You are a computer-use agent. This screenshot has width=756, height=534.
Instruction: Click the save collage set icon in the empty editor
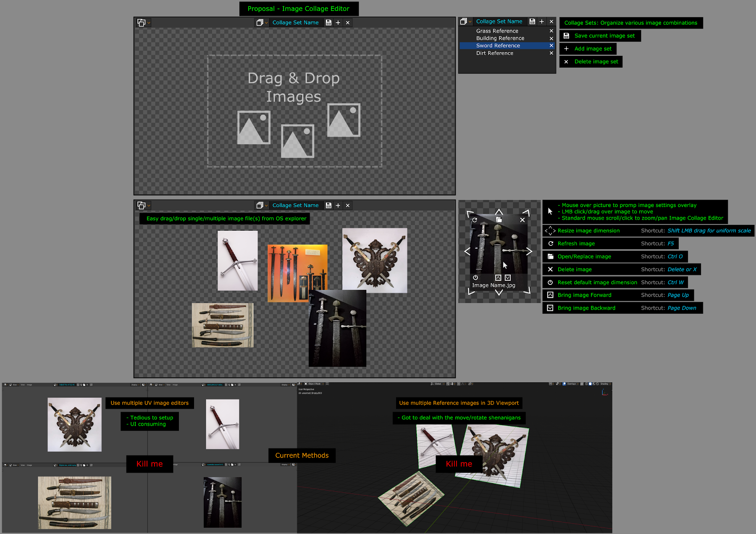click(x=328, y=23)
